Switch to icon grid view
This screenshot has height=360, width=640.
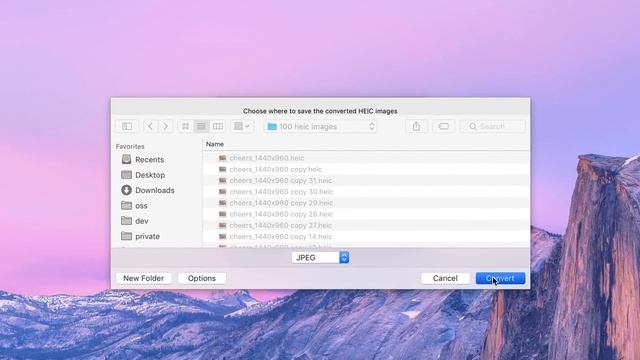(x=185, y=127)
